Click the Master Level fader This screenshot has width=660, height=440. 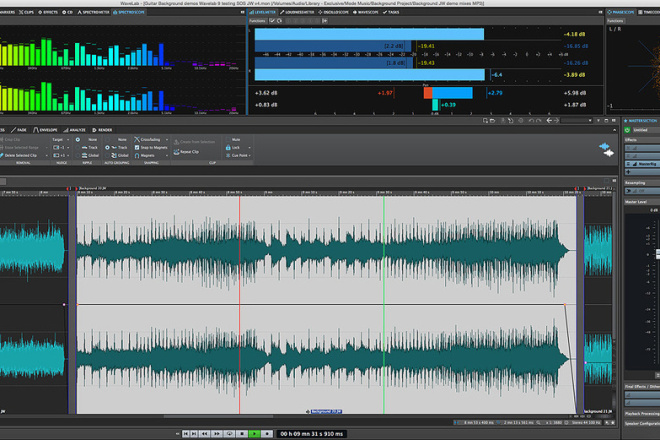click(x=658, y=254)
